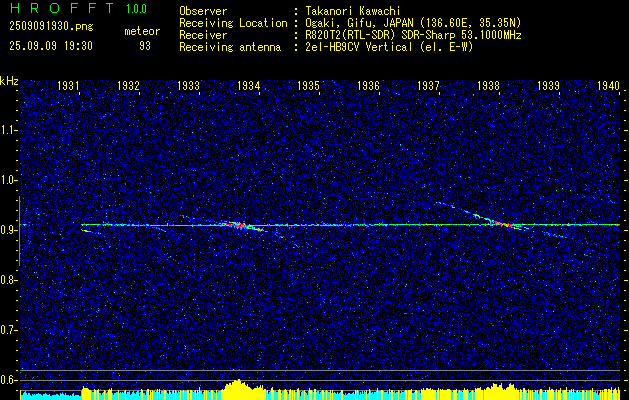629x400 pixels.
Task: Click frequency axis label 1.0
Action: click(x=8, y=180)
